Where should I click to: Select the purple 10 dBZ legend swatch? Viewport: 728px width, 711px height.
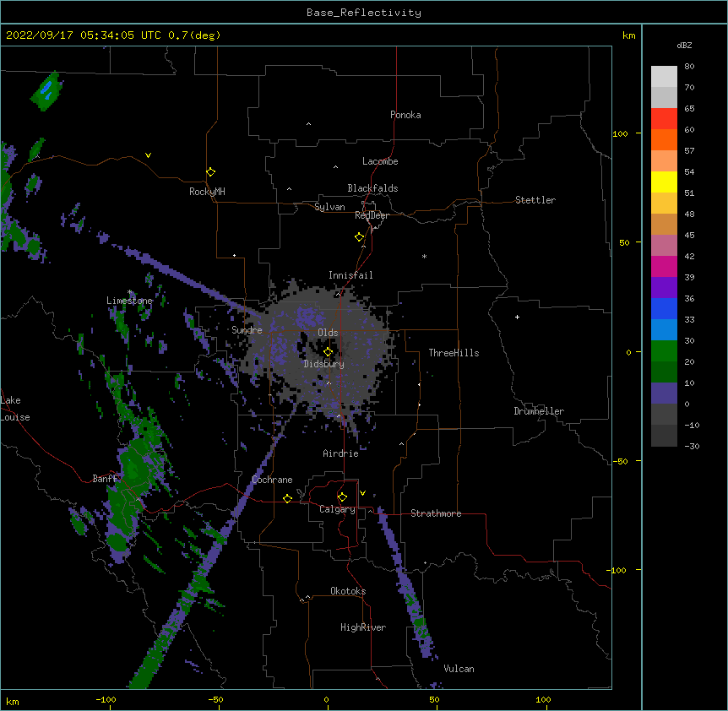pyautogui.click(x=664, y=393)
